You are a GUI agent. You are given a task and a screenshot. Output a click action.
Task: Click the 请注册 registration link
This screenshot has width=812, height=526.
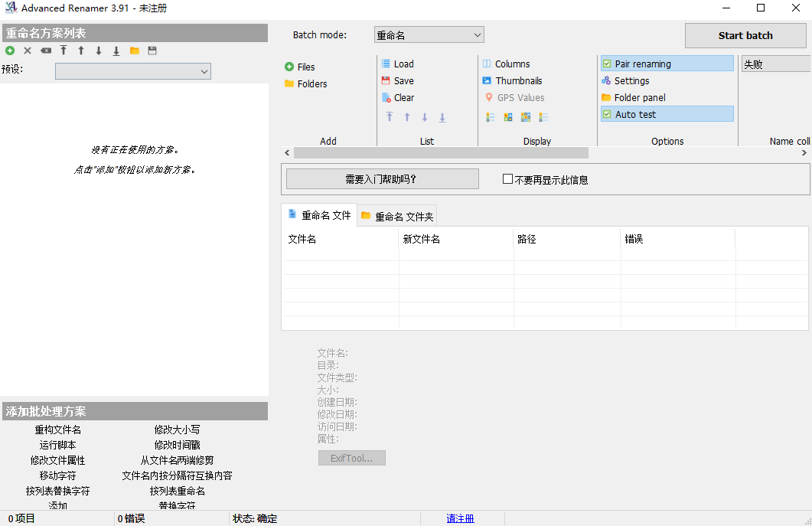(x=461, y=518)
